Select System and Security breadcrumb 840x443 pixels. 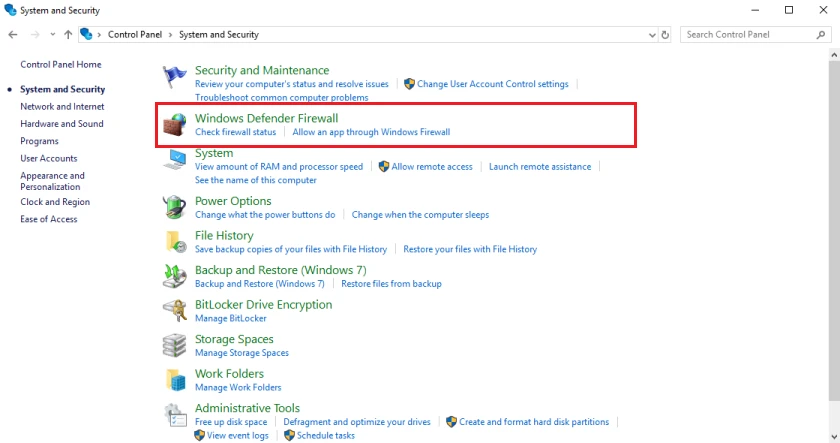coord(219,35)
